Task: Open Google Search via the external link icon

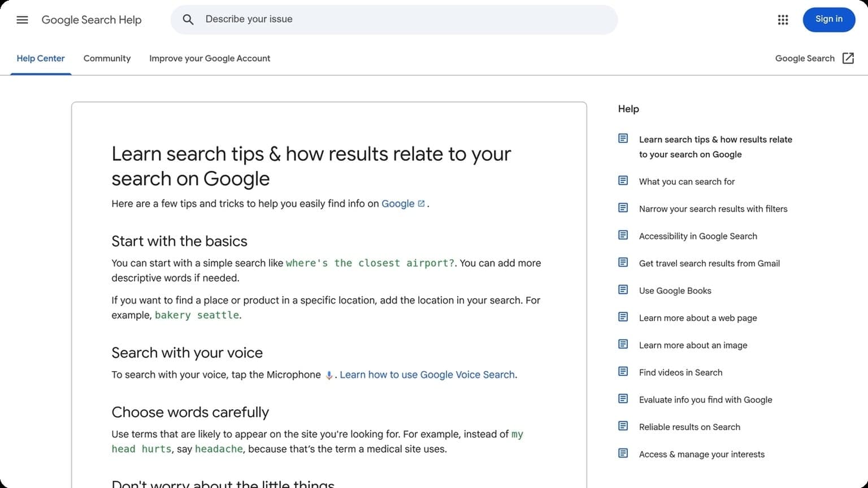Action: coord(848,58)
